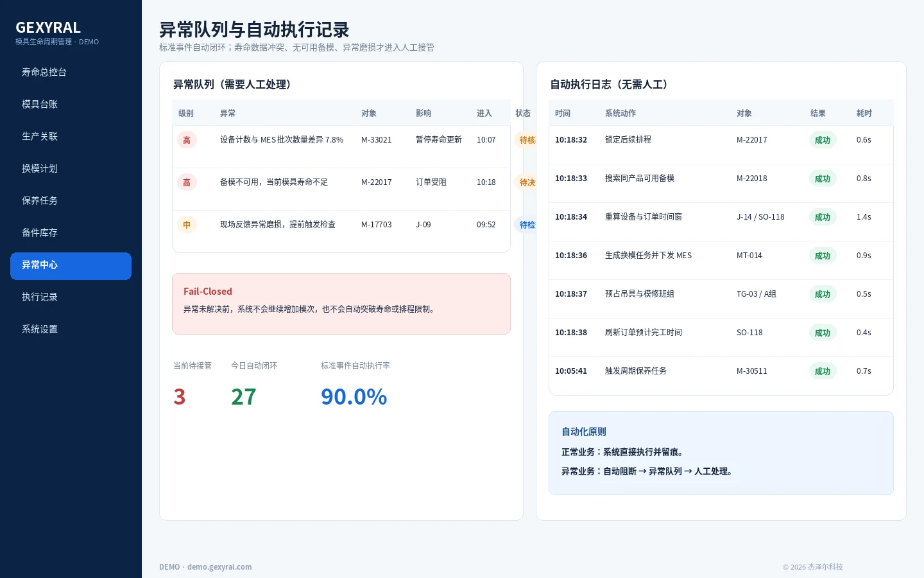Click the 订单受阻 impact cell

(x=431, y=182)
